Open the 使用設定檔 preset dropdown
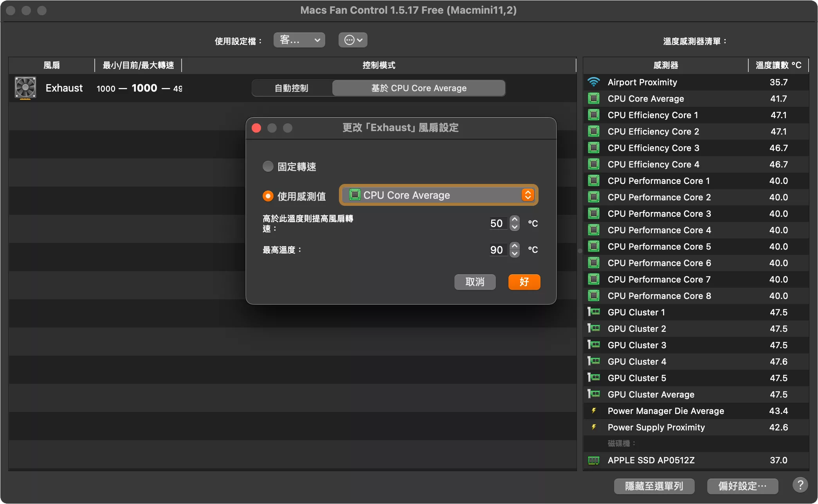 299,40
